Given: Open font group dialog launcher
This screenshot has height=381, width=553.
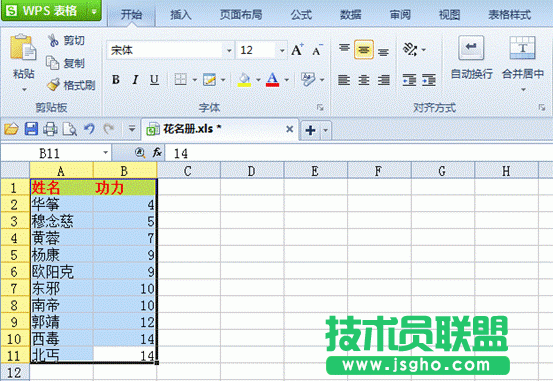Looking at the screenshot, I should pos(320,107).
